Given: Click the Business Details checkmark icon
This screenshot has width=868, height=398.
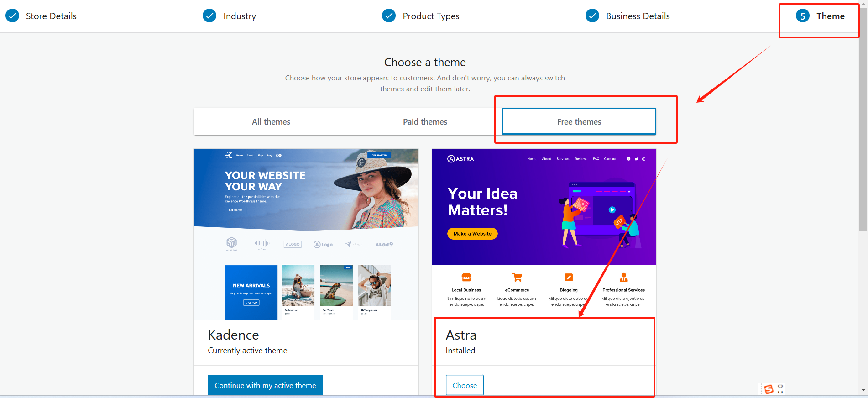Looking at the screenshot, I should 592,16.
